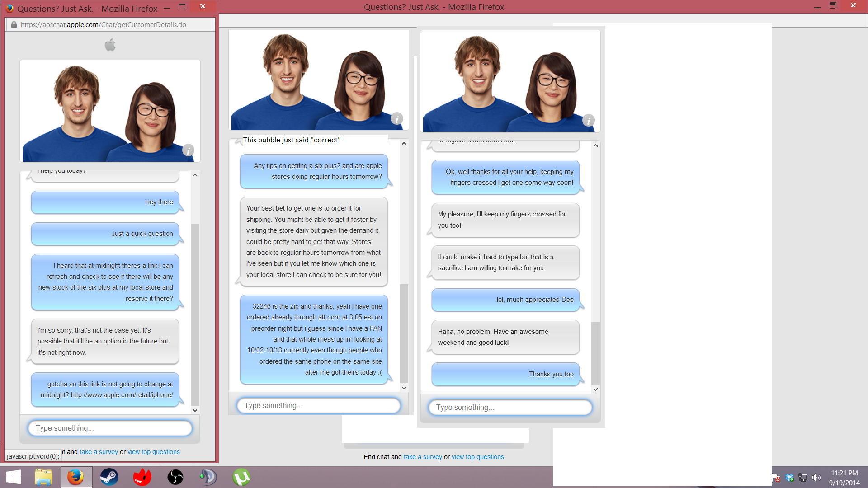This screenshot has height=488, width=868.
Task: Click the info icon on left chat photo
Action: pyautogui.click(x=188, y=150)
